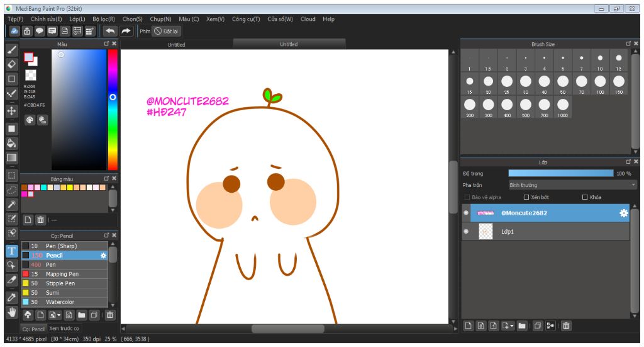644x347 pixels.
Task: Undock the Brush Size panel
Action: [628, 43]
